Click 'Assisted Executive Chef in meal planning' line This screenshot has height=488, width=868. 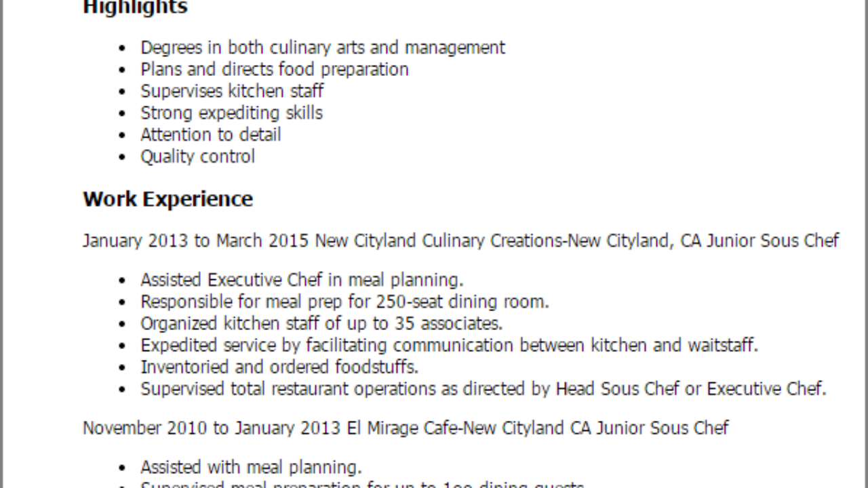302,280
